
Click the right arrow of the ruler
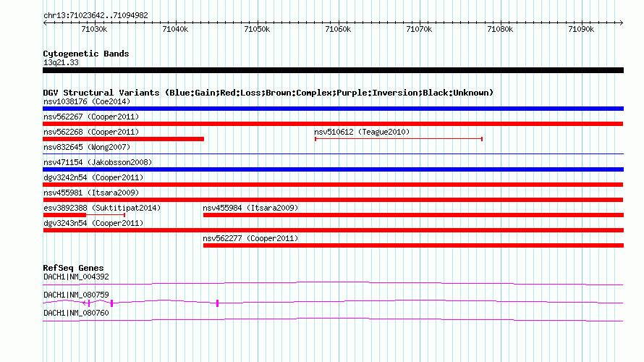pyautogui.click(x=622, y=22)
